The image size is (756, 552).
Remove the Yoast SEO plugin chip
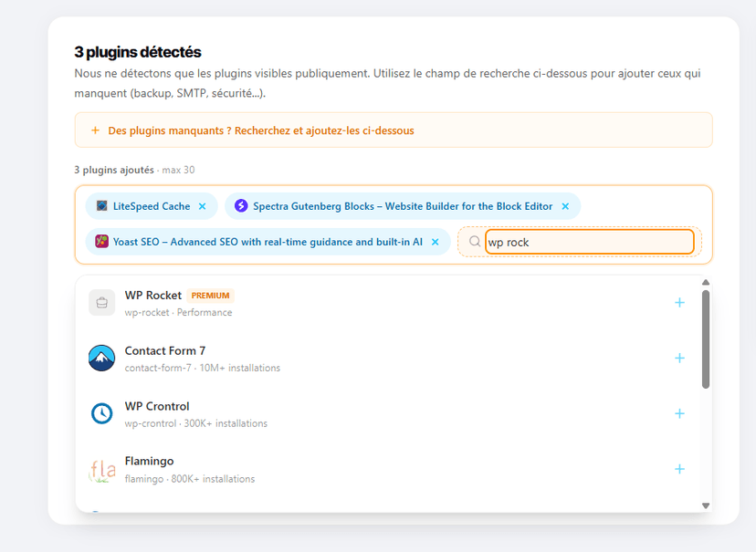[x=436, y=242]
